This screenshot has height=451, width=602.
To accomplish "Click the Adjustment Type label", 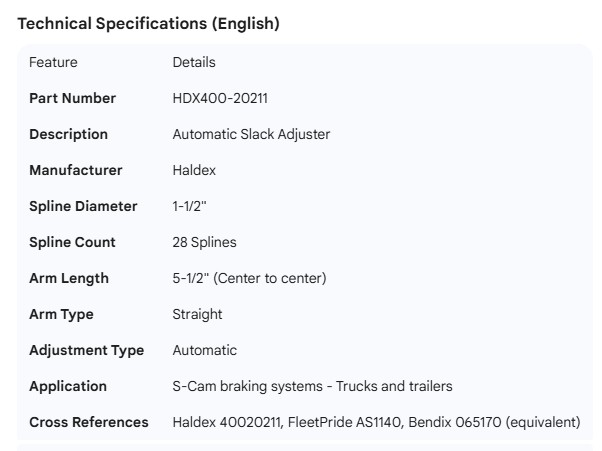I will pyautogui.click(x=86, y=350).
